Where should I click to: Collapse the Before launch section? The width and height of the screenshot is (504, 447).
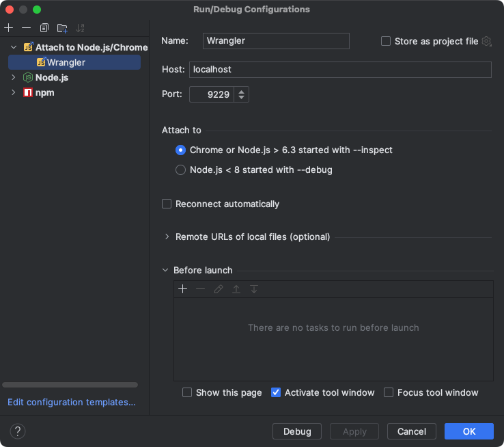[x=166, y=270]
